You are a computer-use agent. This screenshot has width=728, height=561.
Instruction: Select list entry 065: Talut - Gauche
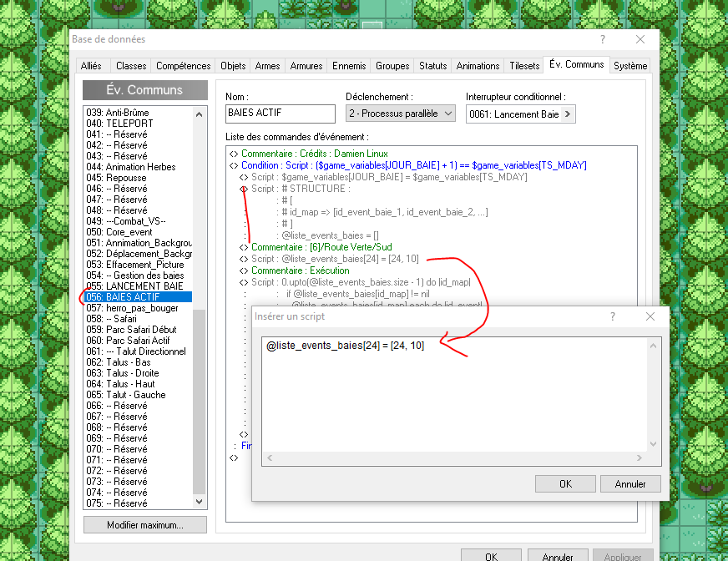tap(139, 395)
